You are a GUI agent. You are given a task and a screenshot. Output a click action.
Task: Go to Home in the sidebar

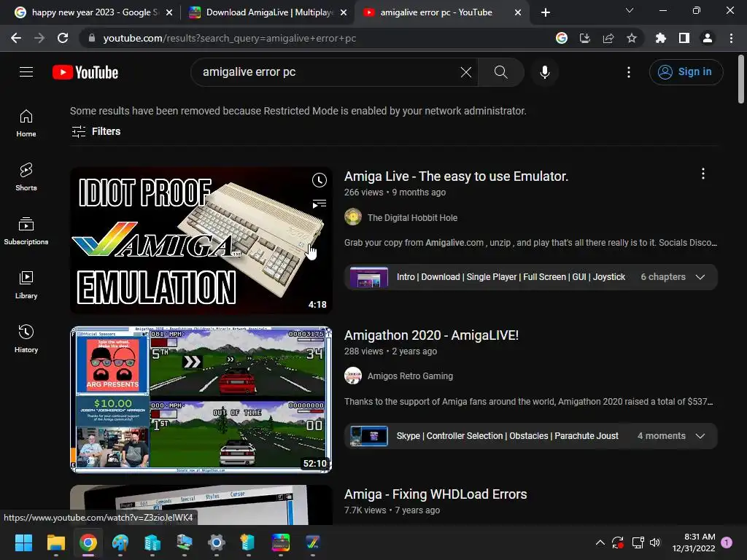click(x=26, y=122)
